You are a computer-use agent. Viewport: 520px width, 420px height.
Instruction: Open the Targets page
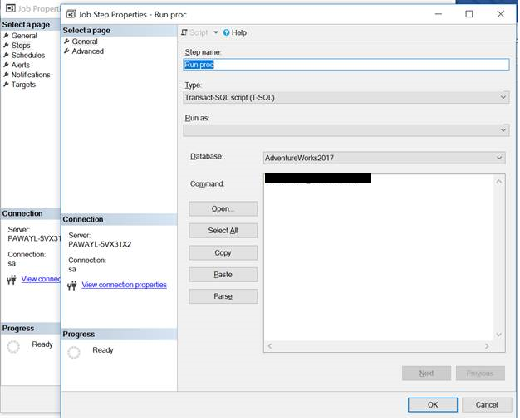coord(23,85)
